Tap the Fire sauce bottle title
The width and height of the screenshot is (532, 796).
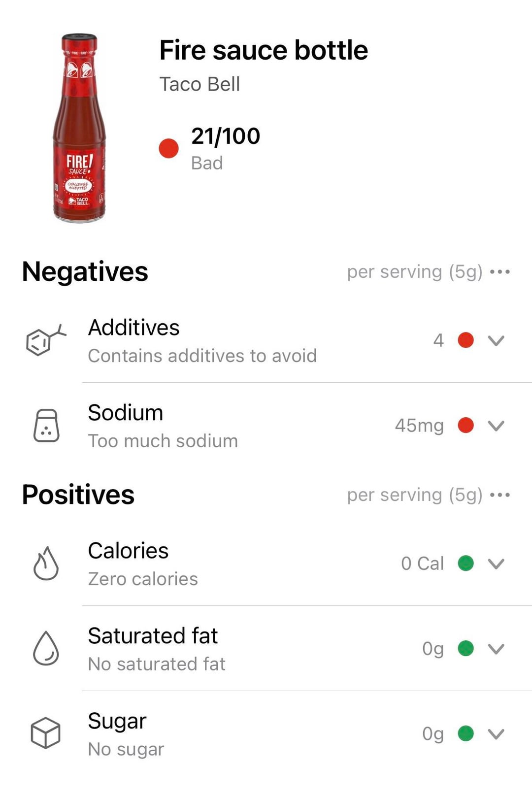pos(264,50)
